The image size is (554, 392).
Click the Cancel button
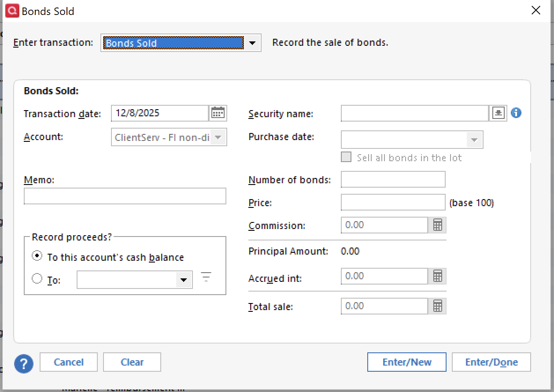click(x=68, y=362)
